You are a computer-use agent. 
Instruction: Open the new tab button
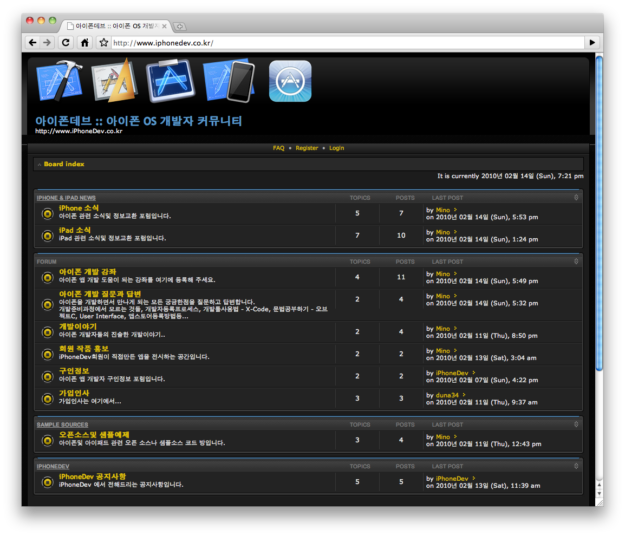point(180,25)
